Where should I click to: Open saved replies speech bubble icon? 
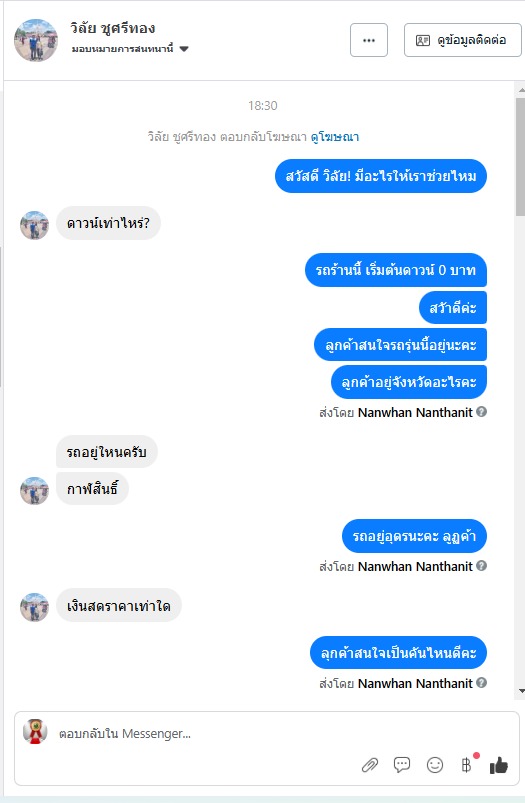402,765
